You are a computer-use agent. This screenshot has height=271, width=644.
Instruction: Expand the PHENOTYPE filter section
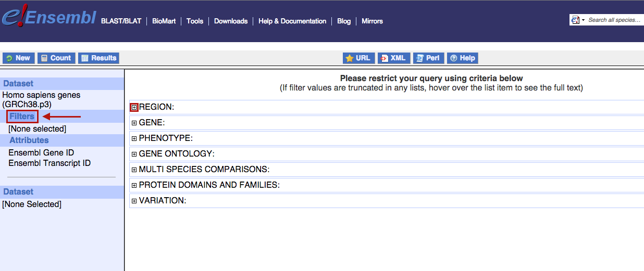134,139
